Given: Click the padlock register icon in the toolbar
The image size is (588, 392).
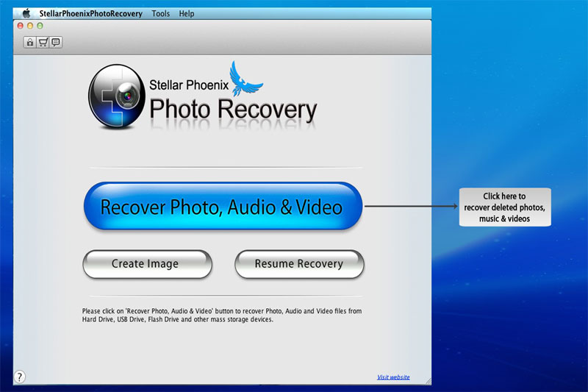Looking at the screenshot, I should tap(30, 43).
